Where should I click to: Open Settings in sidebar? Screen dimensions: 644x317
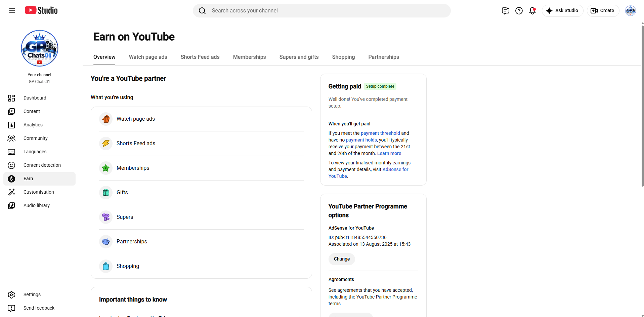click(x=39, y=294)
